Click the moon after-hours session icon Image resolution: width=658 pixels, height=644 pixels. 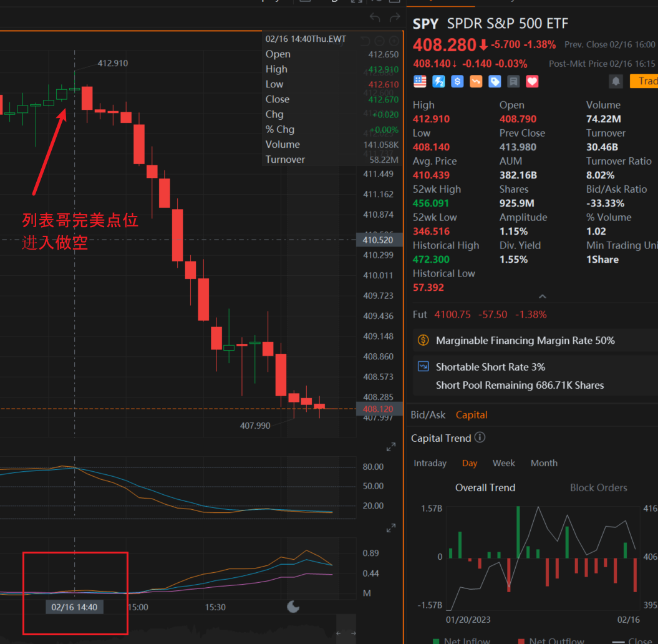tap(293, 607)
